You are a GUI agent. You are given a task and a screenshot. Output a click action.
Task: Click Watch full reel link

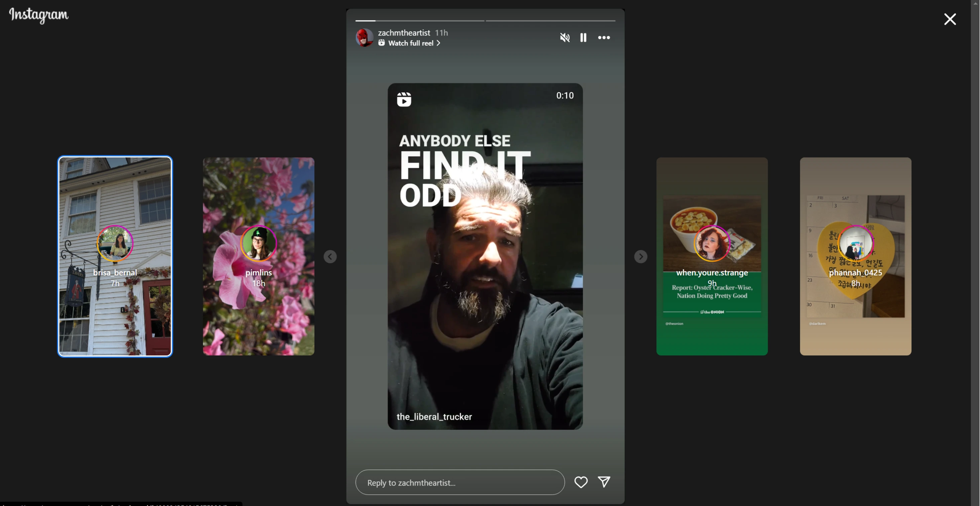pyautogui.click(x=411, y=43)
